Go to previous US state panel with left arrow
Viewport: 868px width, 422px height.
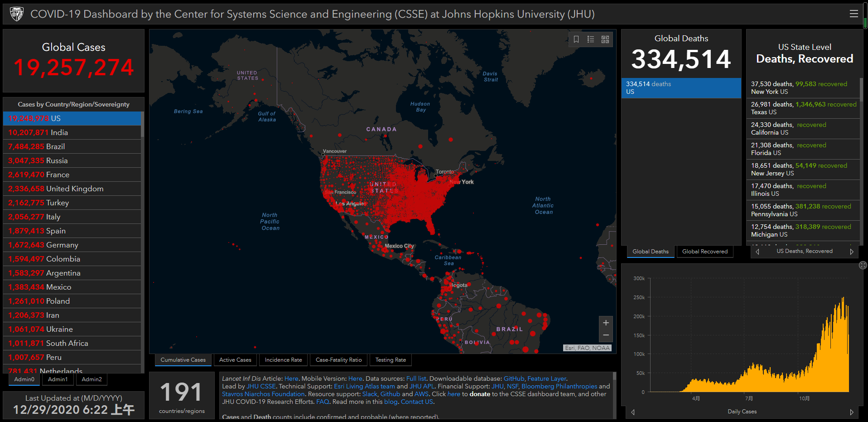tap(757, 252)
